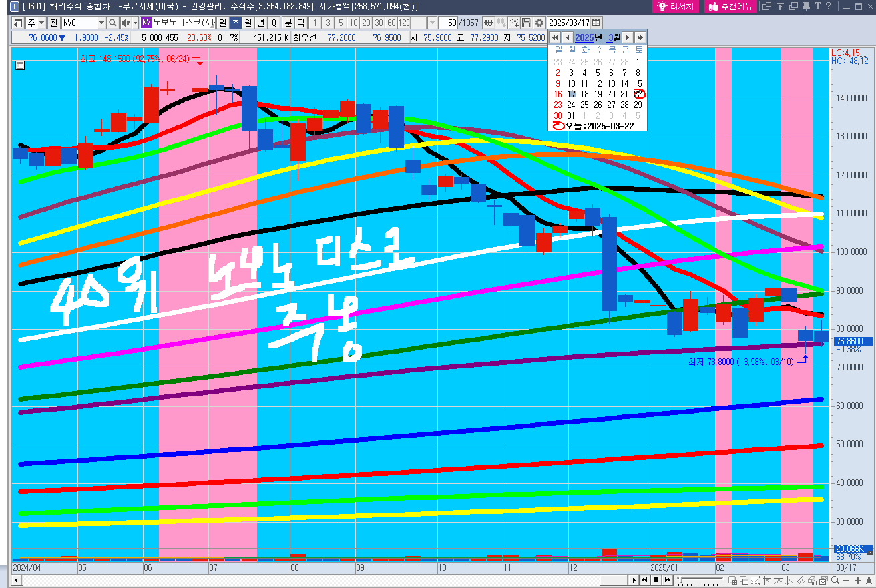Click the 3월 month selector in calendar
The height and width of the screenshot is (588, 876).
point(614,37)
